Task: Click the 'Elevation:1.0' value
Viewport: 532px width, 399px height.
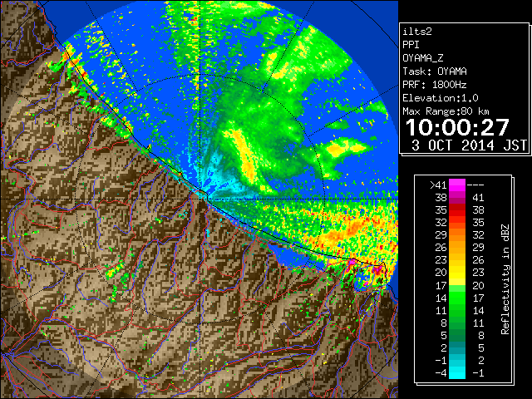Action: [x=441, y=98]
